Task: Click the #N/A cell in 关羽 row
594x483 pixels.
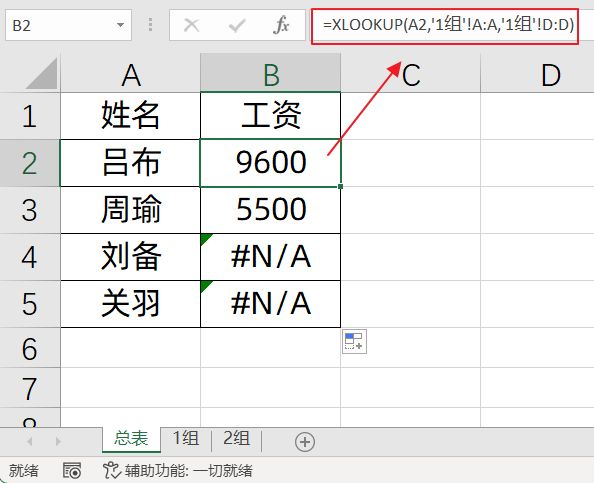Action: click(x=270, y=304)
